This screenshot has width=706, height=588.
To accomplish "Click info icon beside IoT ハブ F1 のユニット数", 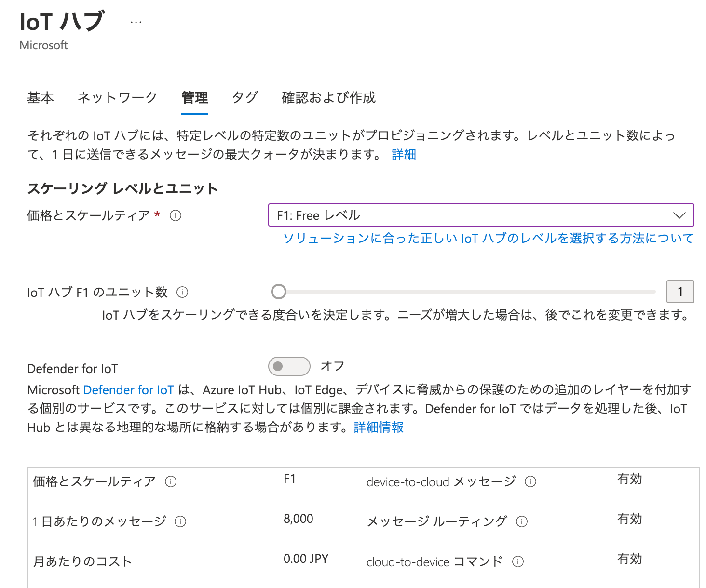I will 182,292.
